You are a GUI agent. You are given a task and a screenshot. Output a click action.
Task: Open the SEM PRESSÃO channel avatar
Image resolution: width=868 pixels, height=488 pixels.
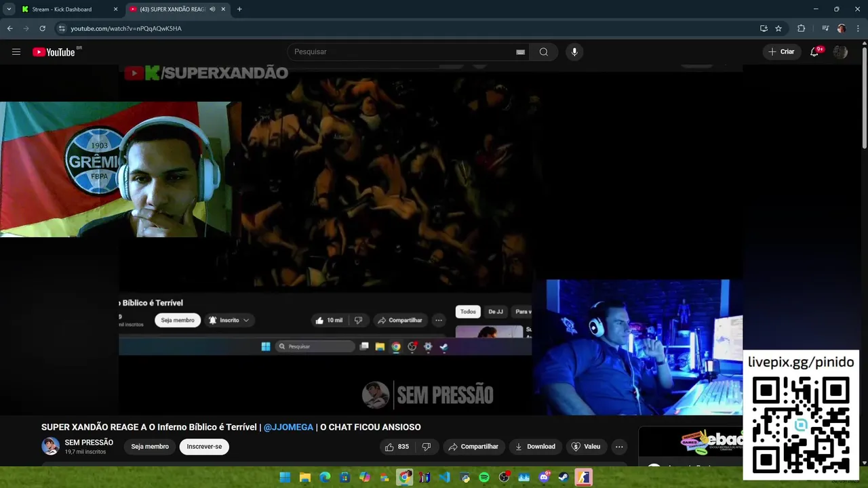point(50,446)
